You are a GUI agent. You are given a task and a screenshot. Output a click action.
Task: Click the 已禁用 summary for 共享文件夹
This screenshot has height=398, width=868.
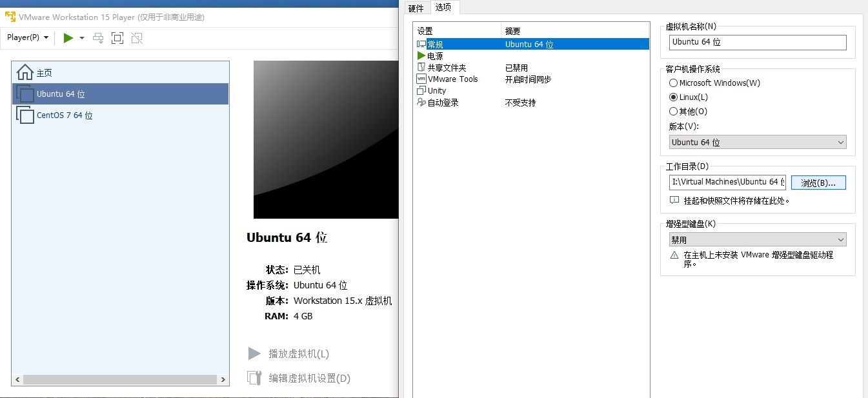coord(516,68)
